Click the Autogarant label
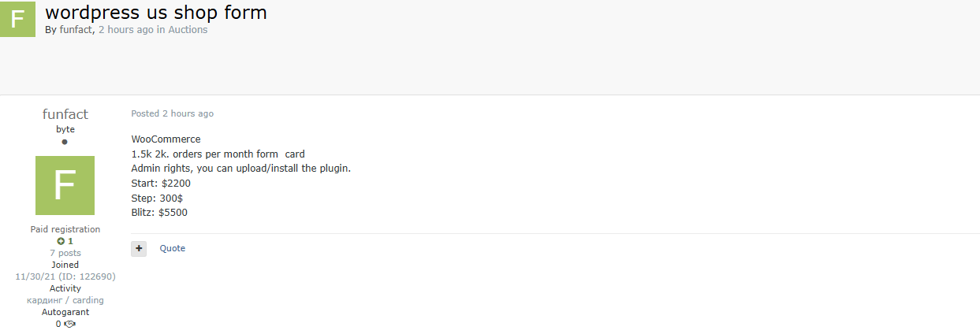The width and height of the screenshot is (980, 334). [x=65, y=312]
